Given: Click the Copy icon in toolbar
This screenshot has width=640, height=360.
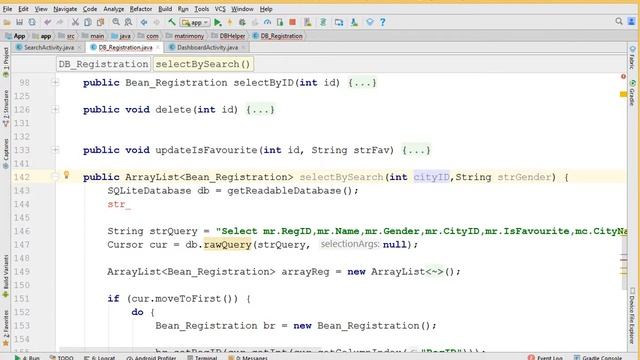Looking at the screenshot, I should (88, 22).
